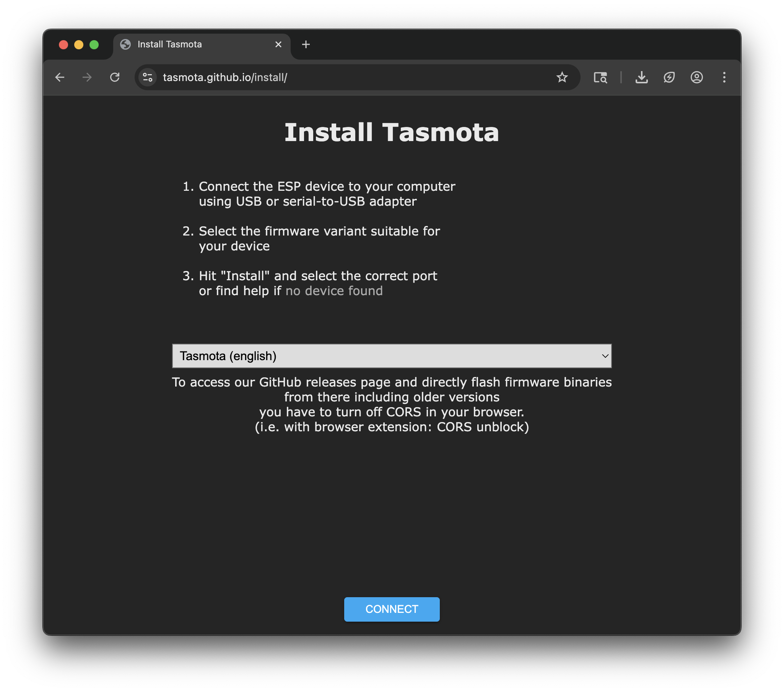The width and height of the screenshot is (784, 692).
Task: Reload the Install Tasmota page
Action: (x=115, y=77)
